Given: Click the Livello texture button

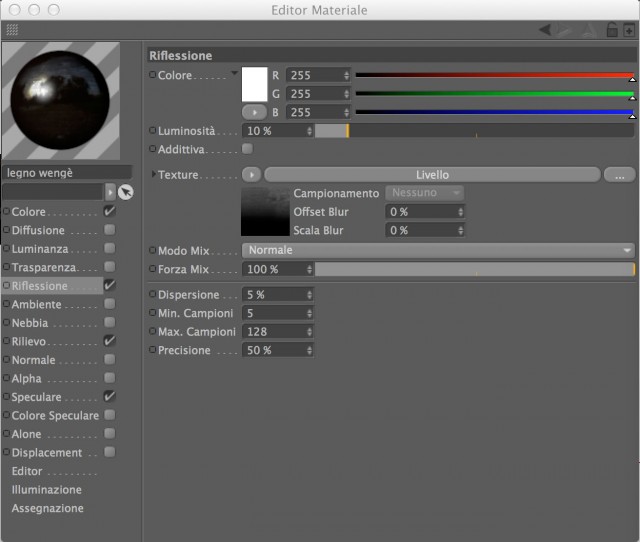Looking at the screenshot, I should click(x=432, y=175).
